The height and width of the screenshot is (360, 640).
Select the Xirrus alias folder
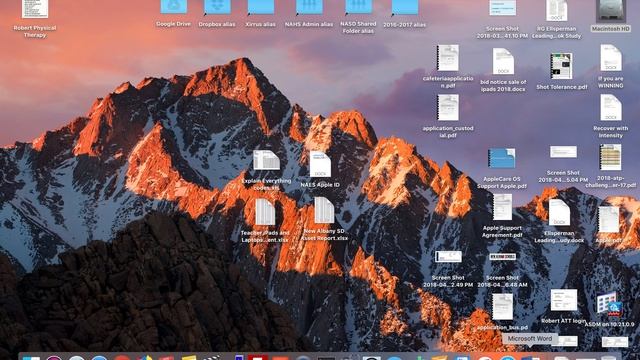[x=260, y=7]
